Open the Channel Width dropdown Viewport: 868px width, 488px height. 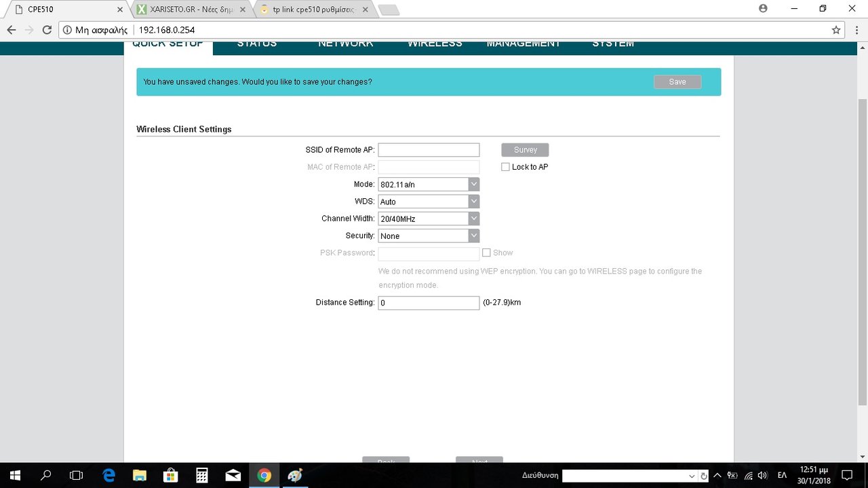coord(429,219)
